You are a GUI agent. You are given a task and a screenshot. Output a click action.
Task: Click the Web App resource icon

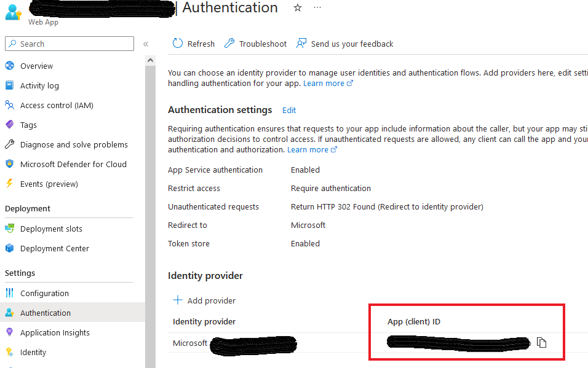coord(13,12)
